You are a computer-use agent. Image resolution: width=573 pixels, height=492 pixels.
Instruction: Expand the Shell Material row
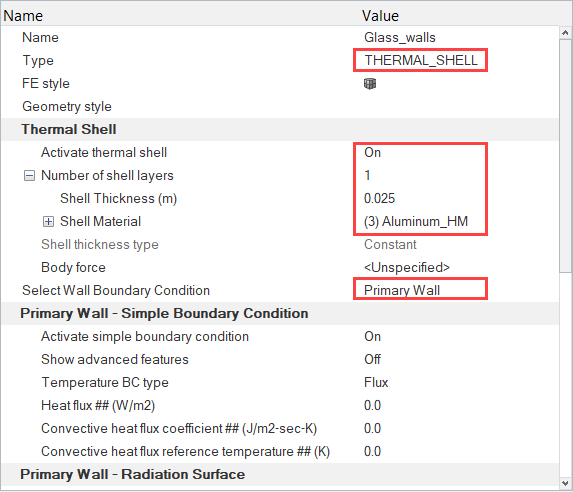click(x=48, y=222)
